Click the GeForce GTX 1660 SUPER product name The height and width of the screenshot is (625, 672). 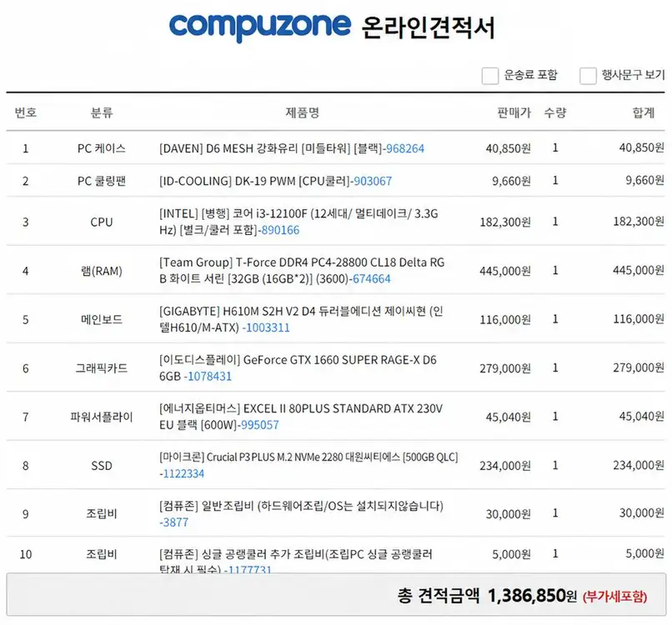click(298, 368)
